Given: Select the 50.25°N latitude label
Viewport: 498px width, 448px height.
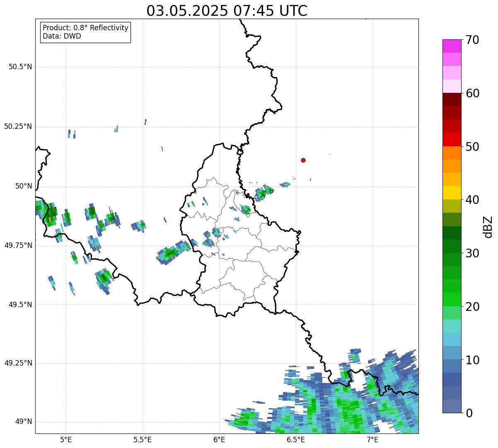Looking at the screenshot, I should point(18,126).
